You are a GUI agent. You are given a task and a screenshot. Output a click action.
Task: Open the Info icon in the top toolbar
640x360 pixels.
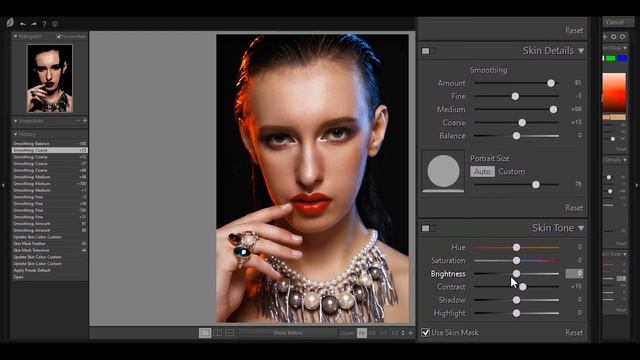[55, 24]
